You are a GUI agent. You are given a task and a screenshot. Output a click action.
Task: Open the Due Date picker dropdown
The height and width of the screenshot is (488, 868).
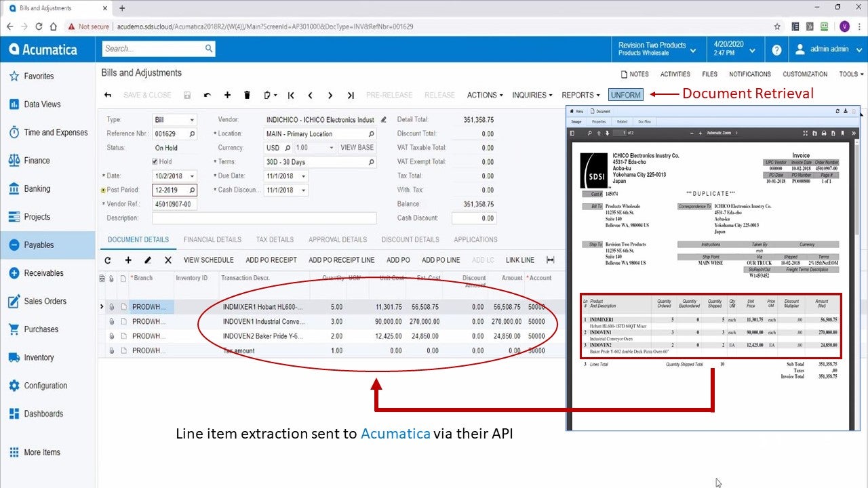tap(303, 176)
